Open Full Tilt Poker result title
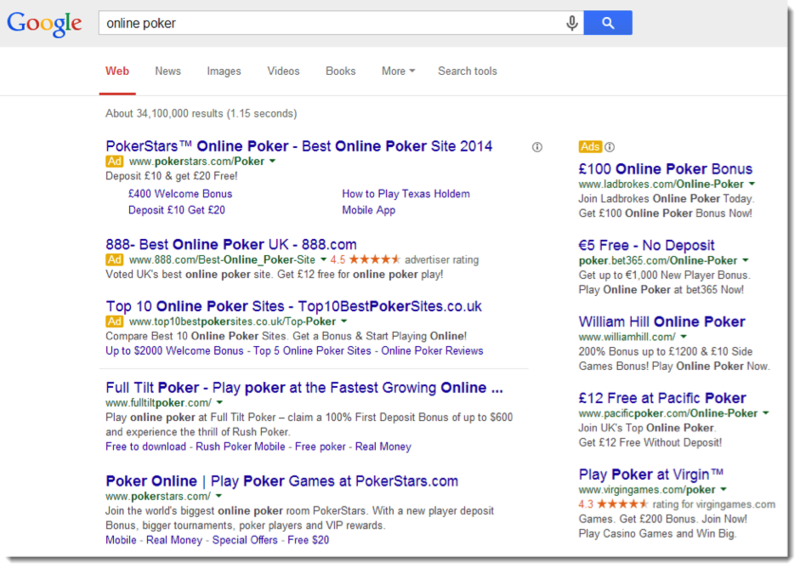The image size is (800, 569). pos(304,388)
